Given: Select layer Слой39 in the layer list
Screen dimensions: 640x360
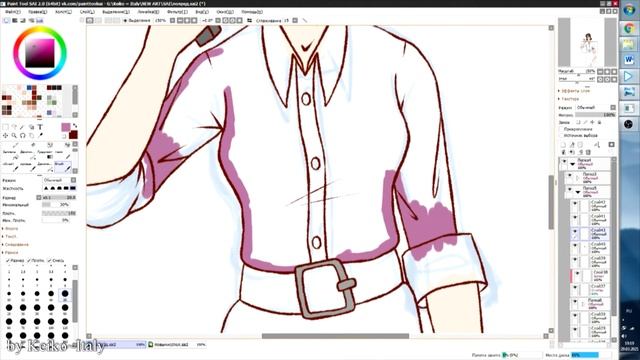Looking at the screenshot, I should coord(590,261).
